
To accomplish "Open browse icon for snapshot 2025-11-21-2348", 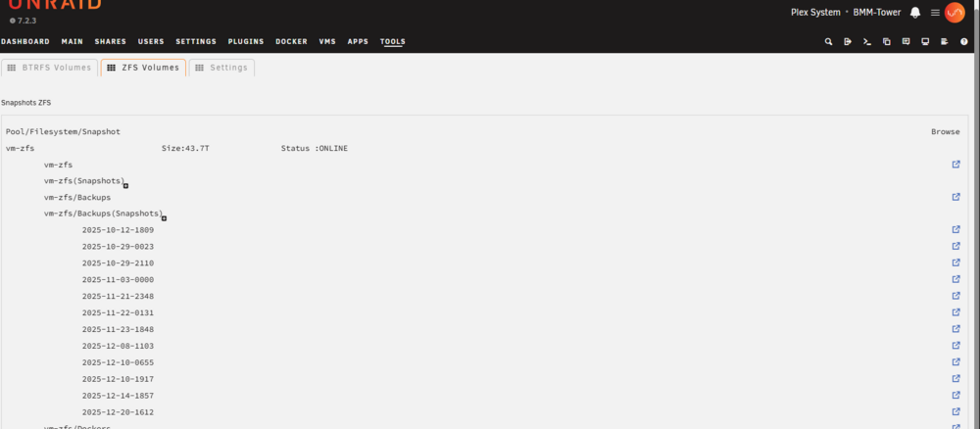I will [x=955, y=296].
